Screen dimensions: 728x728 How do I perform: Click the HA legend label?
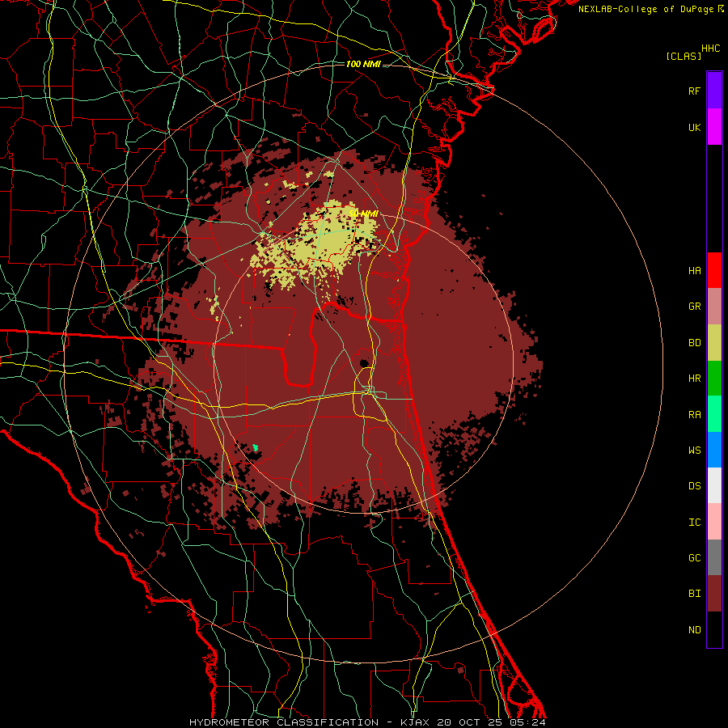[x=694, y=270]
